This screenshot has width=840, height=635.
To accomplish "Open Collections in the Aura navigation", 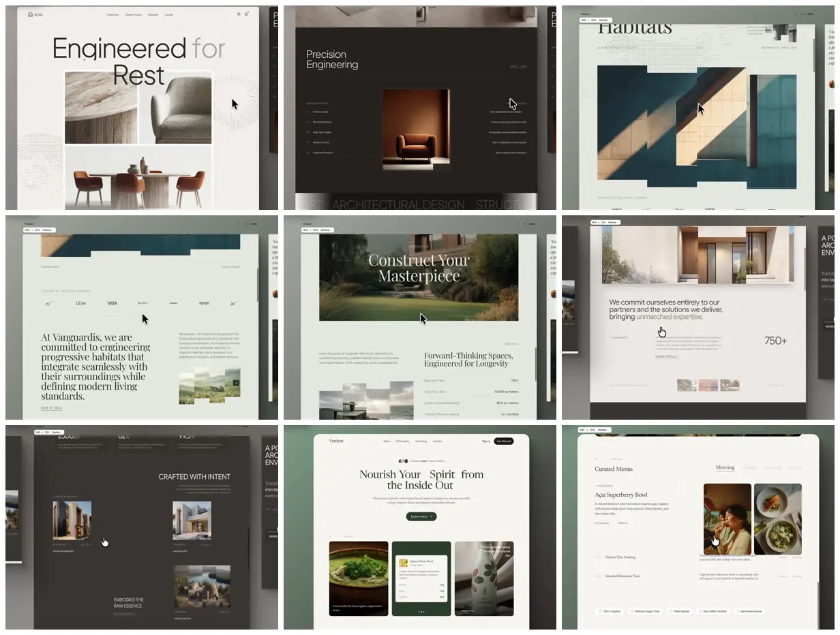I will click(x=112, y=14).
